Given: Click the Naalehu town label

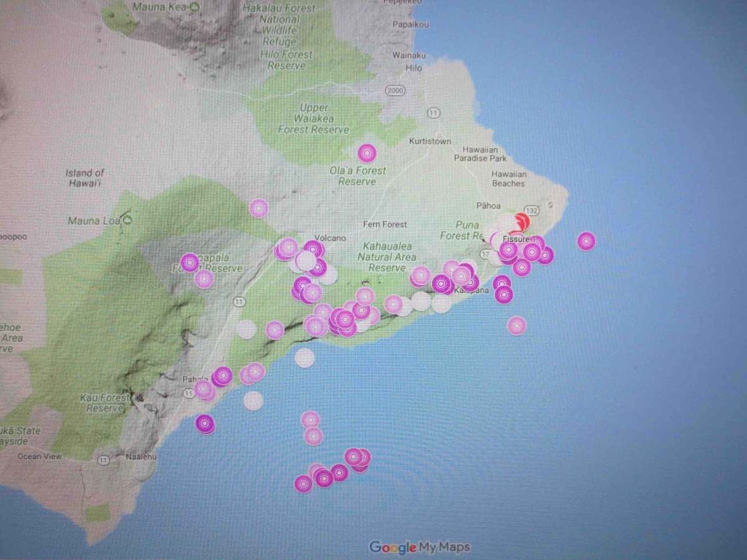Looking at the screenshot, I should [141, 456].
